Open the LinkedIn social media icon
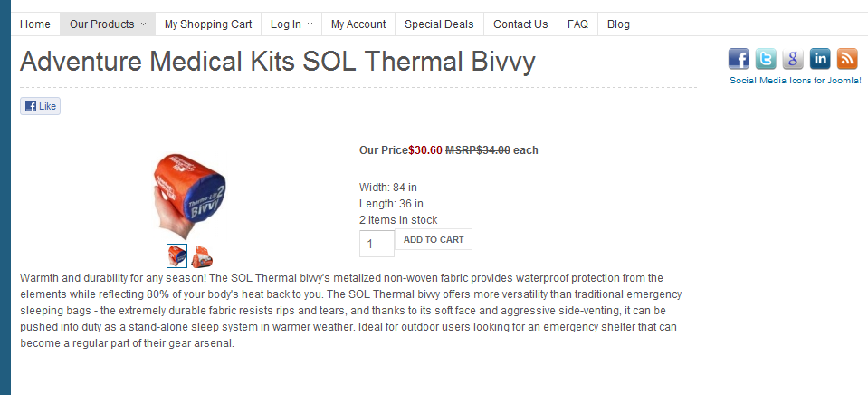The image size is (868, 395). pyautogui.click(x=820, y=59)
